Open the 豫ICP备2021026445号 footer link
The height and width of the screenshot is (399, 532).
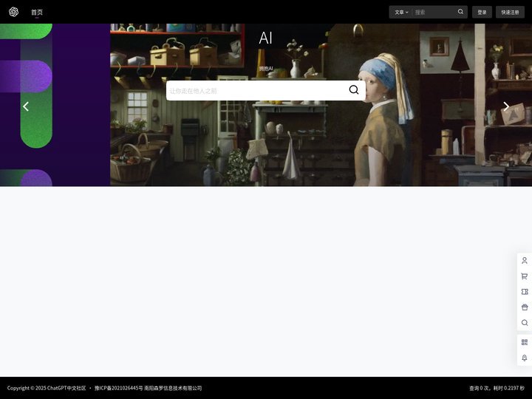click(x=119, y=388)
